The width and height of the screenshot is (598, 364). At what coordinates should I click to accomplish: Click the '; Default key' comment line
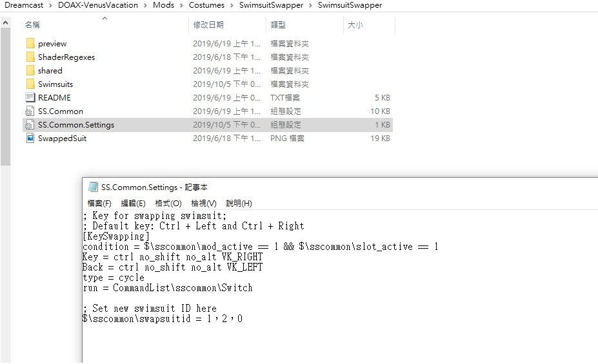click(x=194, y=225)
